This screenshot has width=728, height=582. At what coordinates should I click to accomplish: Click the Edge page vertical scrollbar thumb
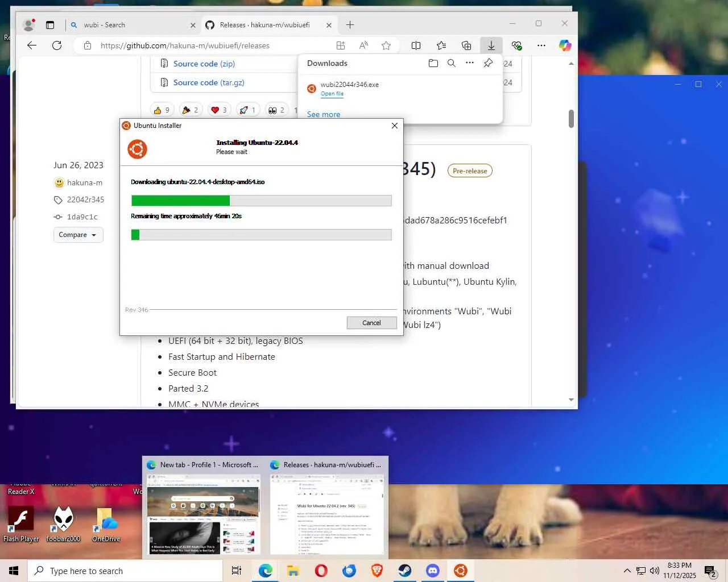tap(571, 119)
